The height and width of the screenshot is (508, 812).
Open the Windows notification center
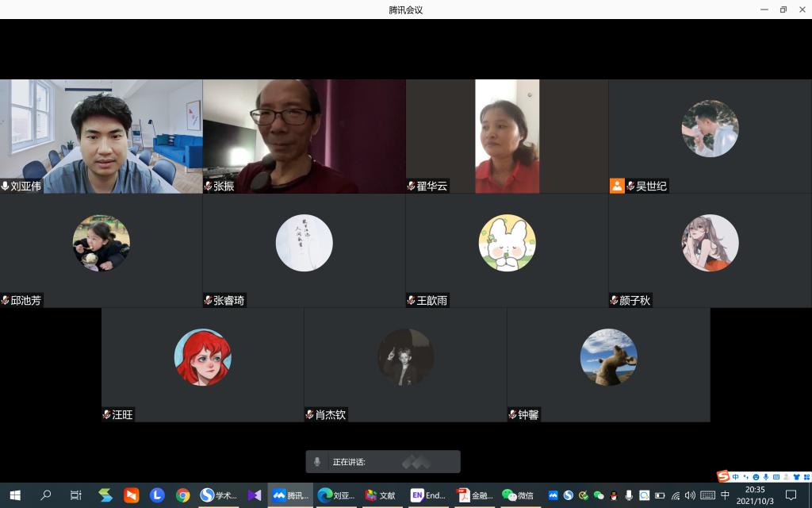click(x=790, y=495)
